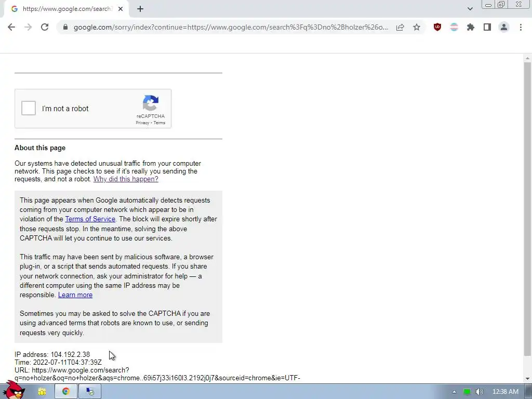Click the scrollbar down arrow
532x399 pixels.
(x=527, y=379)
